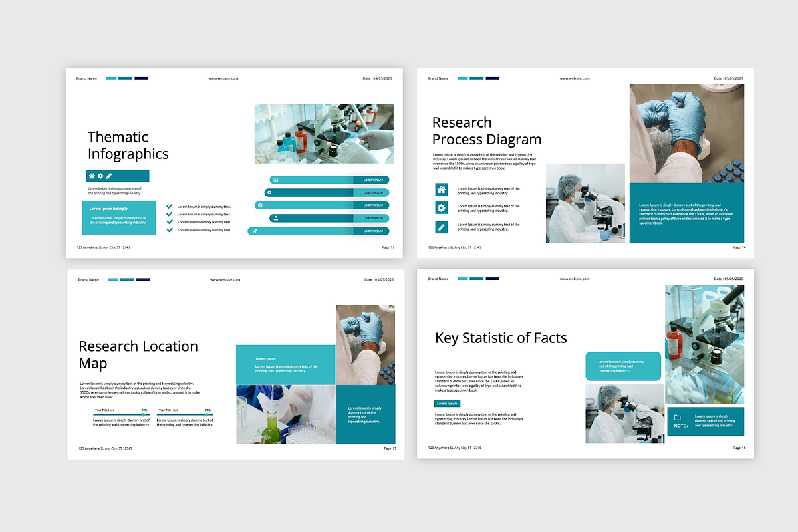Click 'Brand Name' on the page 13 slide
Screen dimensions: 798x532
coord(86,78)
